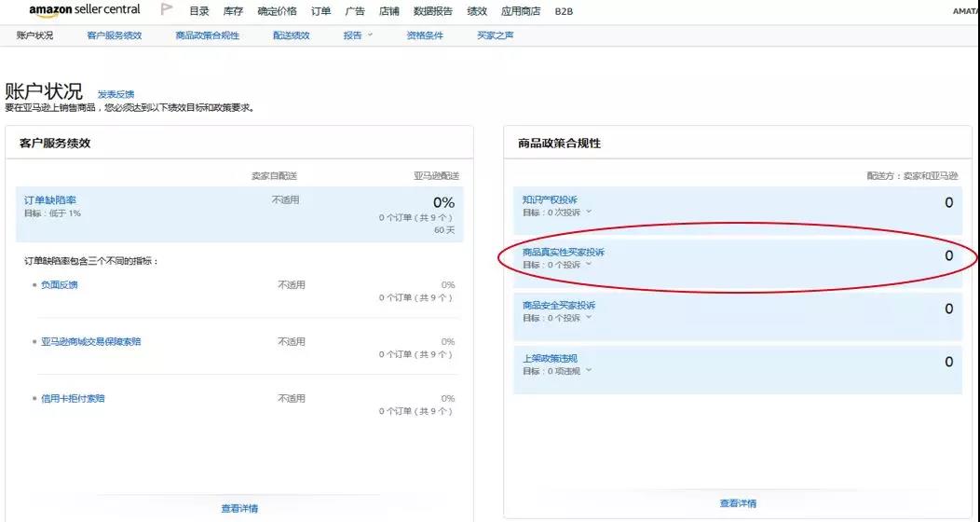Viewport: 980px width, 522px height.
Task: Switch to 资格条件 sub-tab
Action: point(425,35)
